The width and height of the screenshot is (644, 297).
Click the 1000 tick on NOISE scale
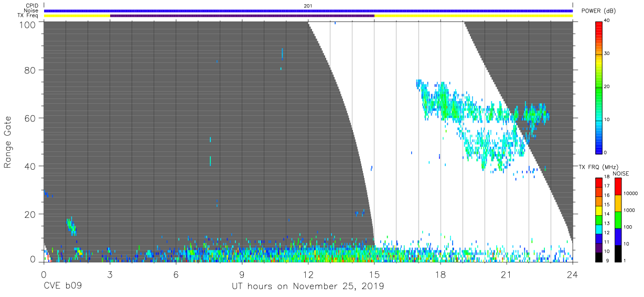(629, 211)
